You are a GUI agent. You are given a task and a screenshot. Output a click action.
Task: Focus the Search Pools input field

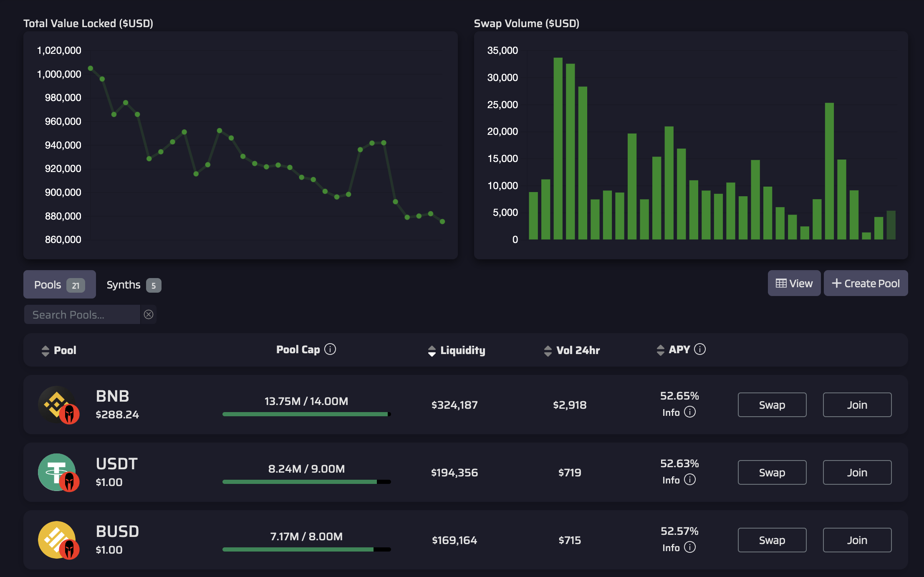[82, 314]
